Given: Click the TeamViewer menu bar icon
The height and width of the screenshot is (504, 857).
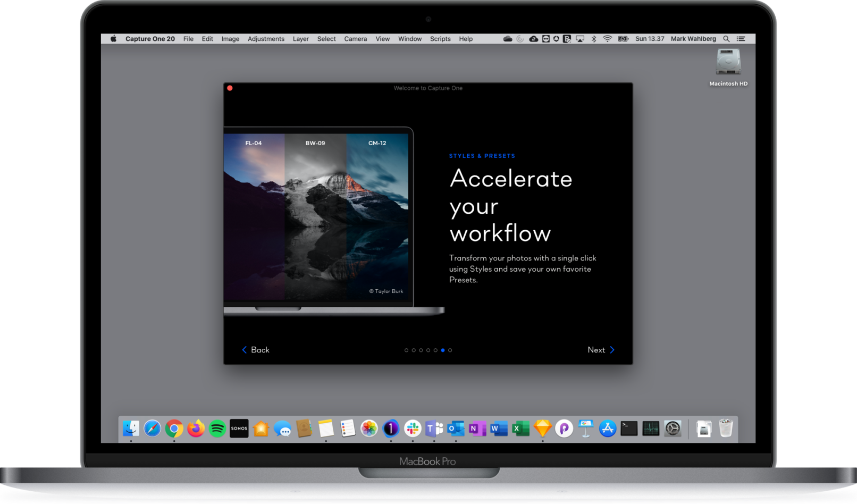Looking at the screenshot, I should tap(545, 38).
